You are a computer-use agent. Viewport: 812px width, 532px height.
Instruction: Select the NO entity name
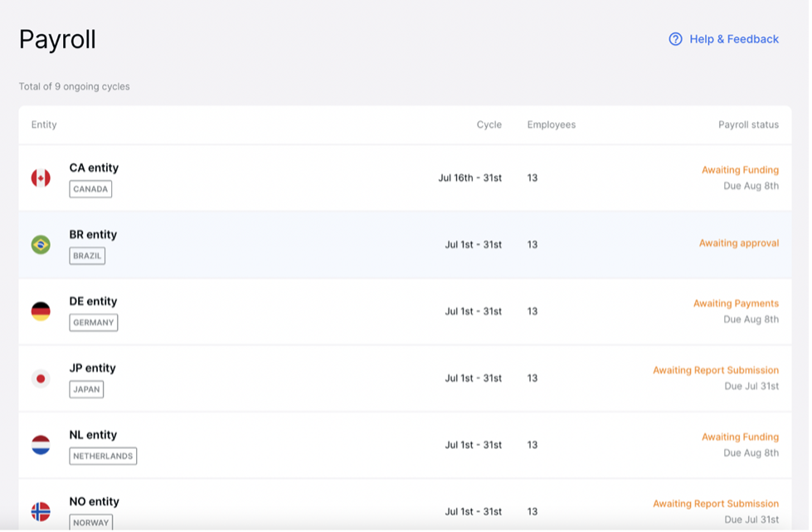pyautogui.click(x=95, y=501)
